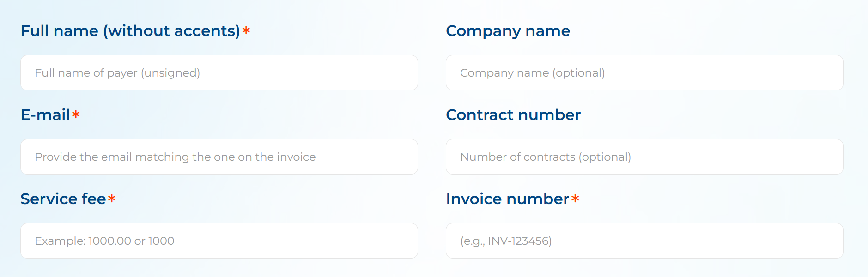This screenshot has width=868, height=277.
Task: Click the red asterisk after Service fee
Action: tap(112, 199)
